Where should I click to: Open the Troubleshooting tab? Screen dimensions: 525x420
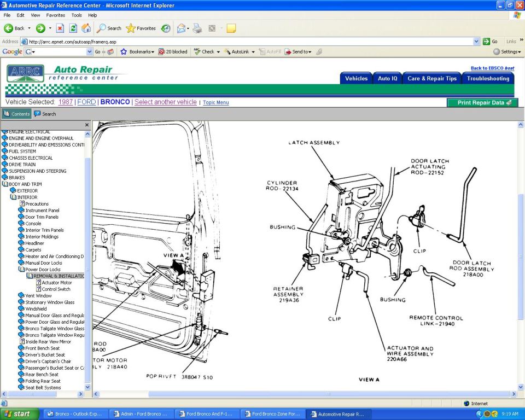click(488, 78)
